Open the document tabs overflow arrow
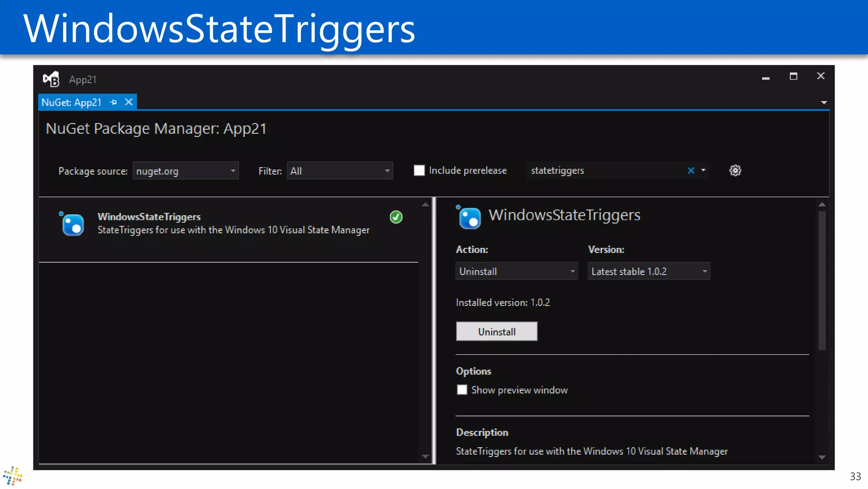 823,103
